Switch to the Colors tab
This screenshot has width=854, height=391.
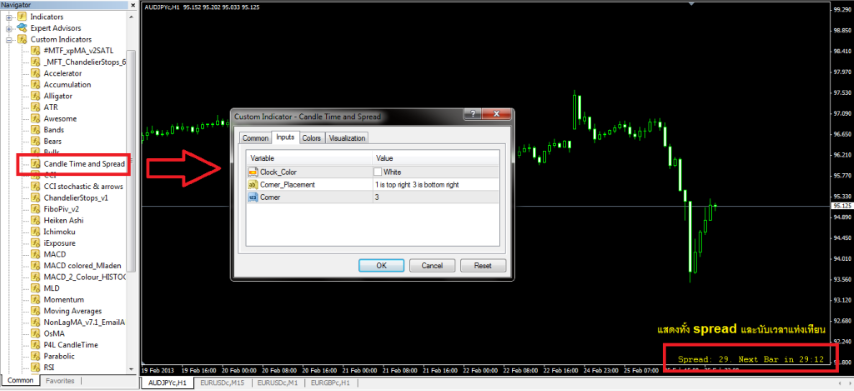pyautogui.click(x=312, y=138)
